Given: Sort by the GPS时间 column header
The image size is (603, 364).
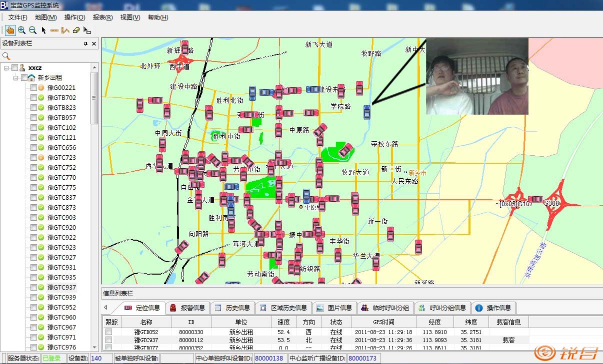Looking at the screenshot, I should pyautogui.click(x=383, y=322).
